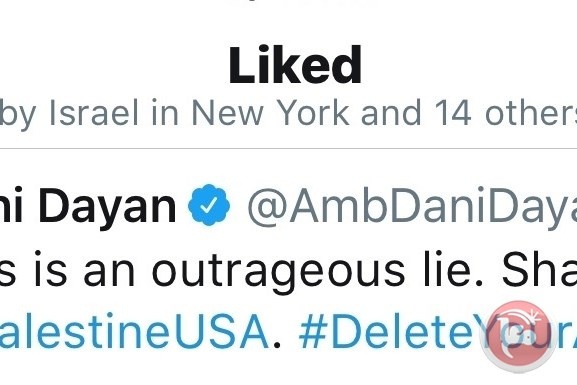Select the word Israel in the liked-by line
This screenshot has height=385, width=577.
click(x=94, y=112)
